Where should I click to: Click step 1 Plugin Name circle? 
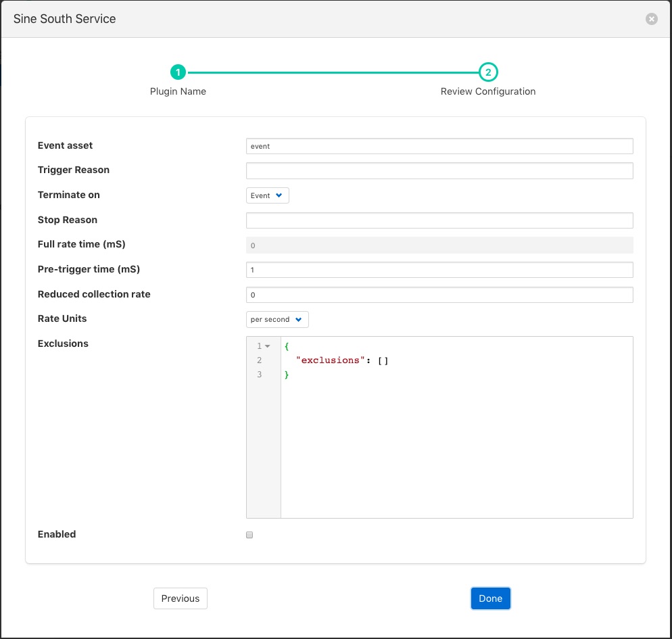pyautogui.click(x=178, y=72)
